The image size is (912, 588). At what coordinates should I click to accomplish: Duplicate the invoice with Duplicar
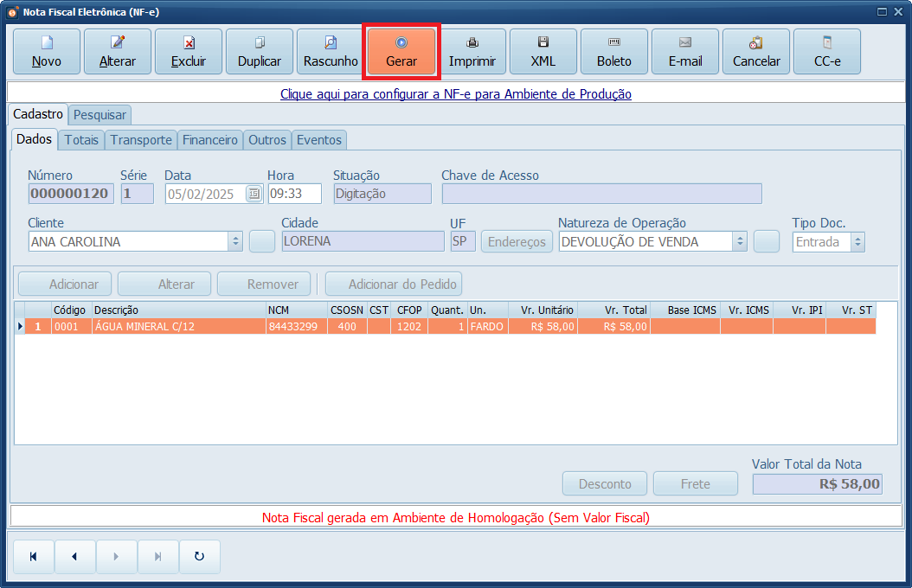coord(260,52)
